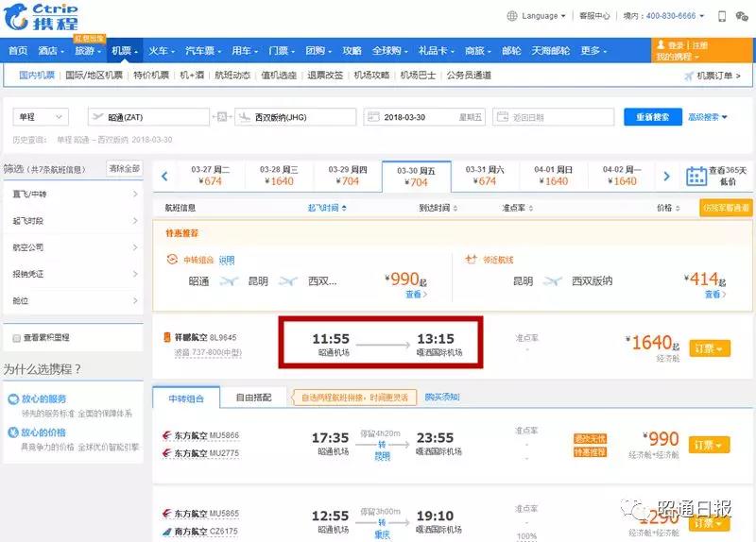Open 订票 dropdown for the ¥990 flight

[x=710, y=445]
